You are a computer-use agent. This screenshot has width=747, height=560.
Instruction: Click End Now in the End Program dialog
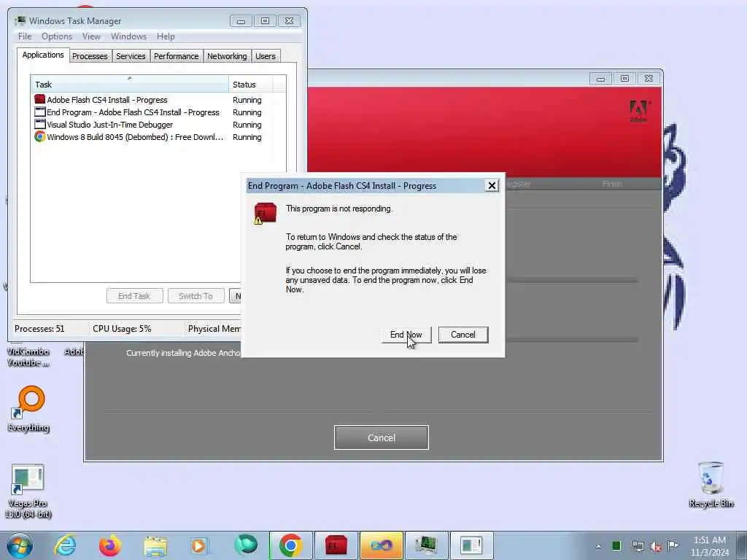tap(406, 335)
